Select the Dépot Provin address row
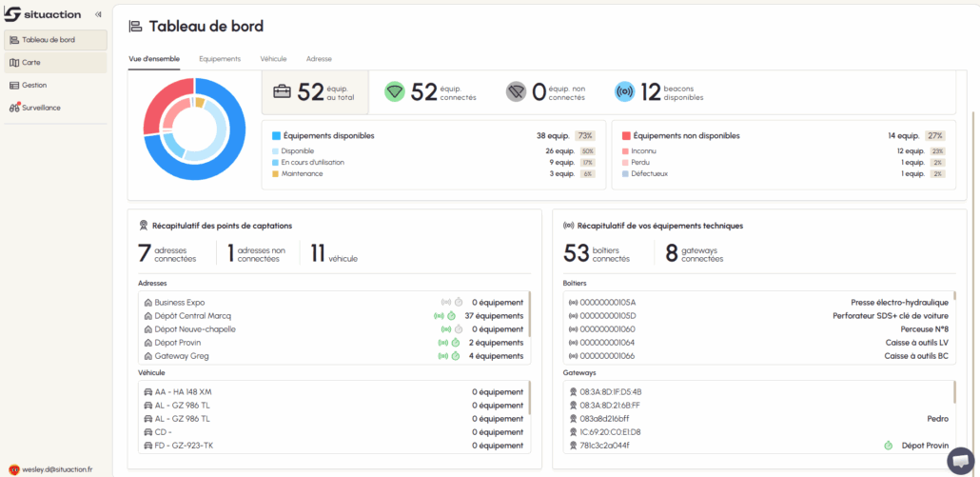The image size is (980, 477). point(334,343)
